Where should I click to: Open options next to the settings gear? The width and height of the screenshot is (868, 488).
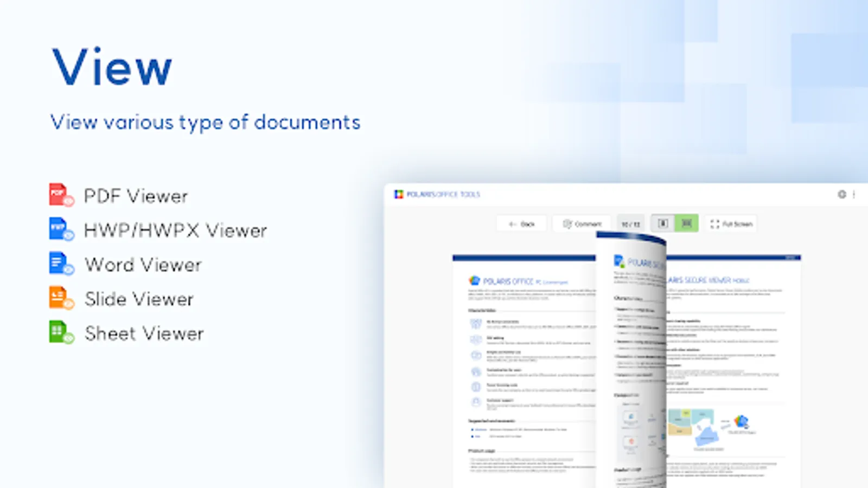[853, 194]
